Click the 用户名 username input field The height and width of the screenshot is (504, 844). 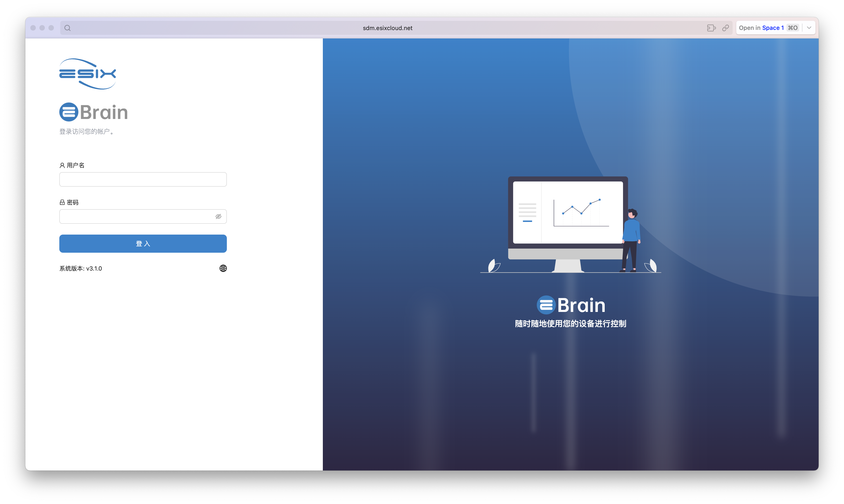click(143, 179)
